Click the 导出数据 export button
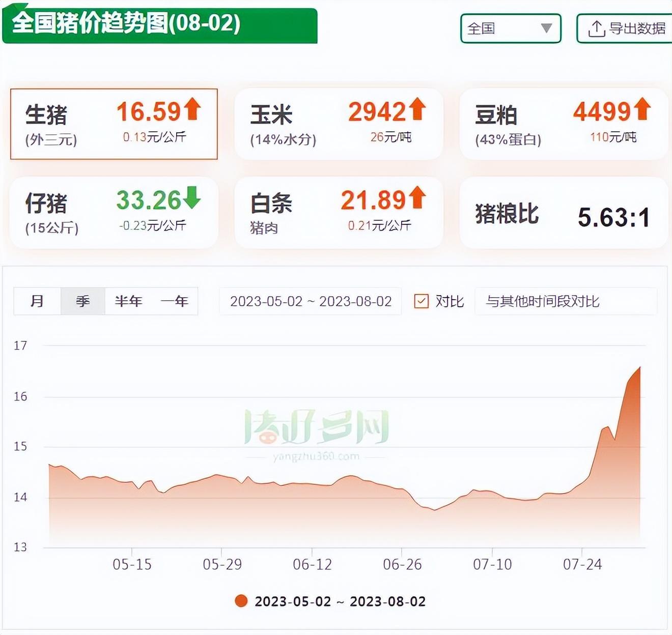Screen dimensions: 672x635 (625, 28)
